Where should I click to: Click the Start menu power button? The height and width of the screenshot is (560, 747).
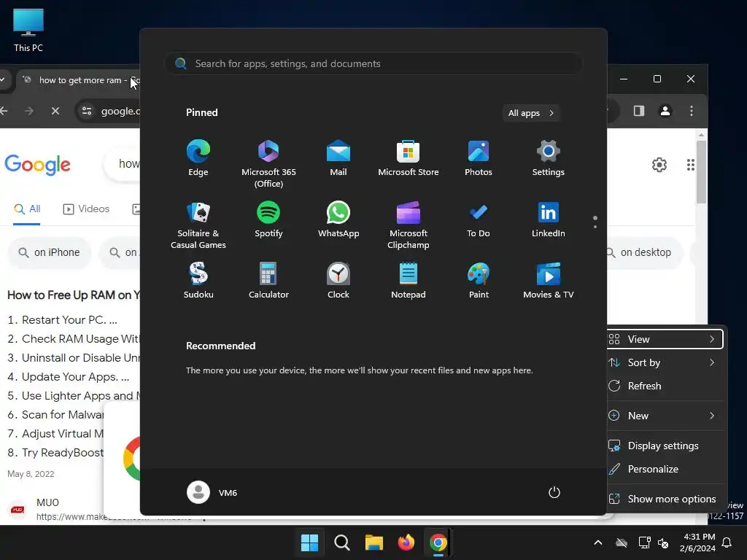point(554,492)
